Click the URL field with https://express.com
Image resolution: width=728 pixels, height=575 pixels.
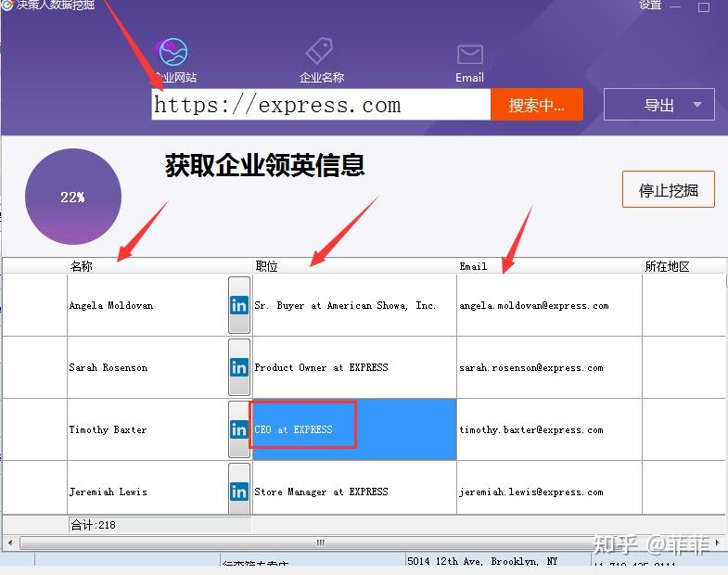pos(321,105)
